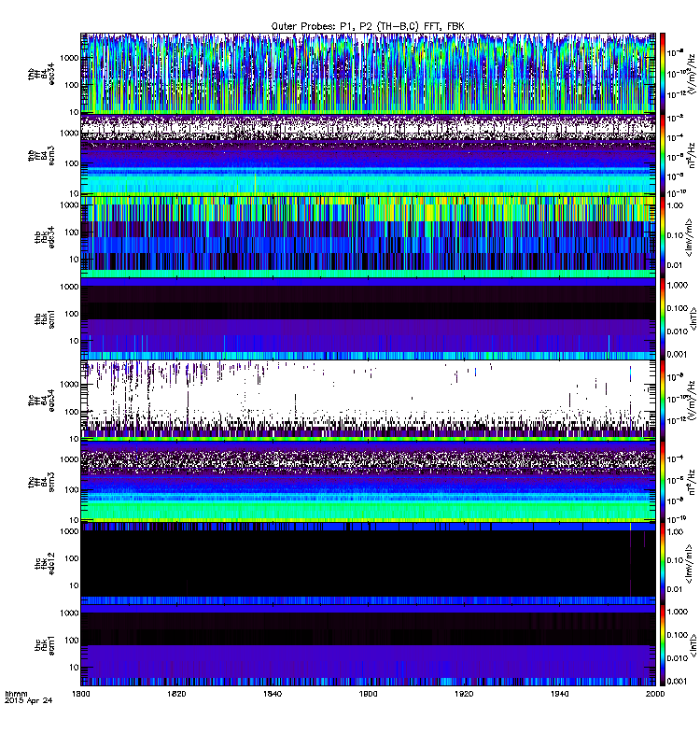700x747 pixels.
Task: Click the color bar of thc fff scm3 panel
Action: pyautogui.click(x=662, y=481)
